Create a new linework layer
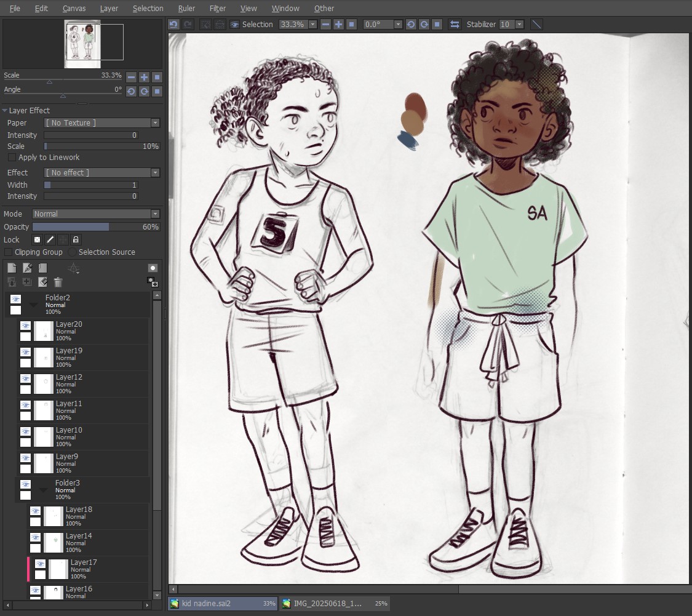 click(x=27, y=268)
